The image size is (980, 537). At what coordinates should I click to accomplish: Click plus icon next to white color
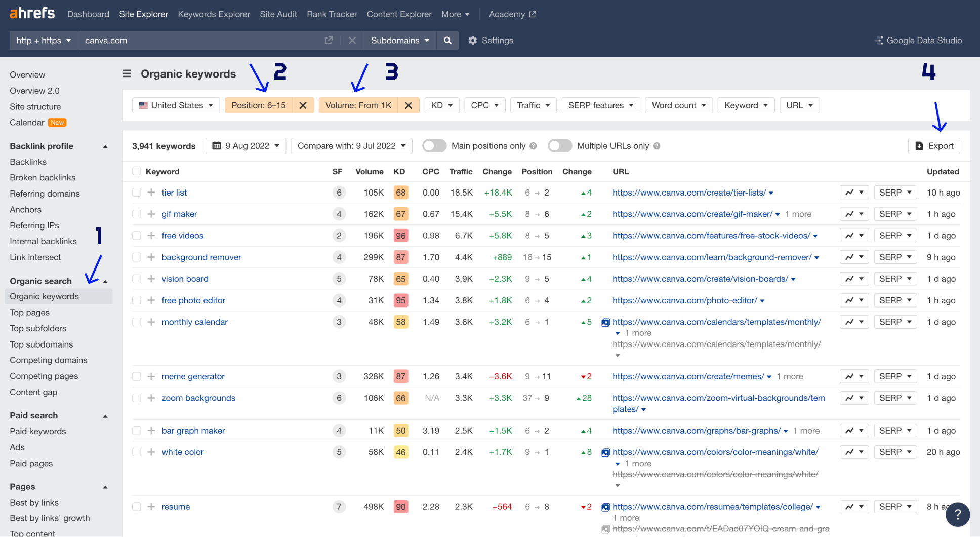[151, 452]
